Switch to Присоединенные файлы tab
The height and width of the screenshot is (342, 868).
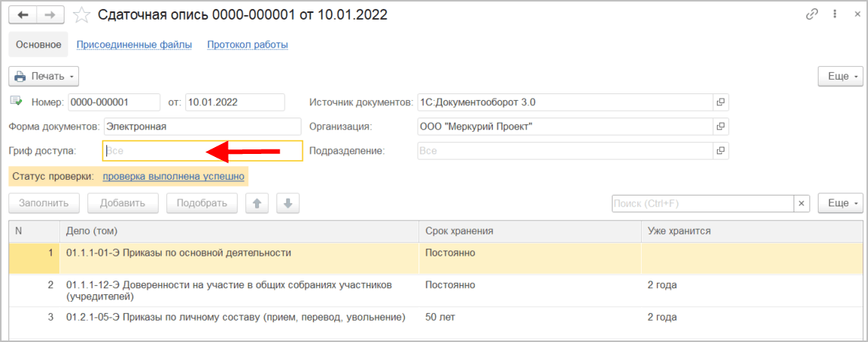coord(134,45)
